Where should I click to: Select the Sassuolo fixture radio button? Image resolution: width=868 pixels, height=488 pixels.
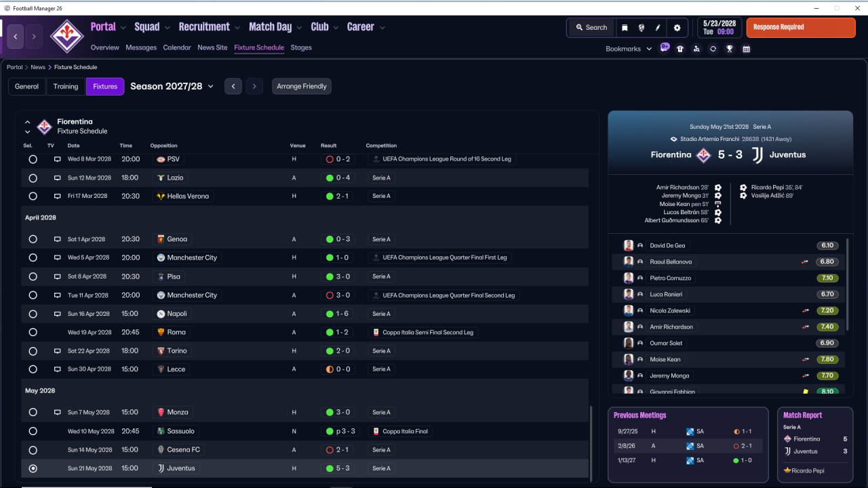[x=33, y=431]
